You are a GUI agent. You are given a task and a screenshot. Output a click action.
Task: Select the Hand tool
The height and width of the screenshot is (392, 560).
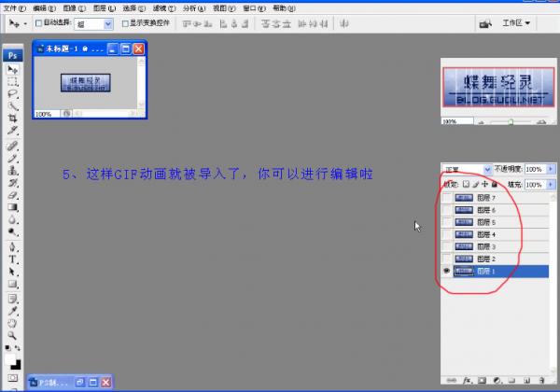(12, 323)
